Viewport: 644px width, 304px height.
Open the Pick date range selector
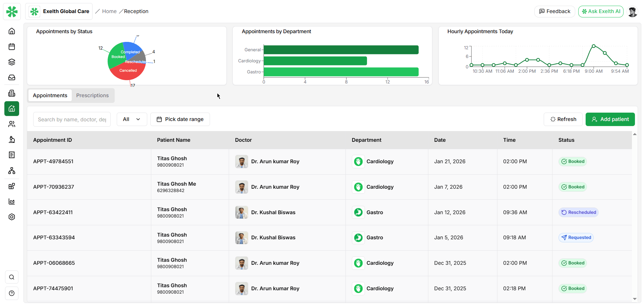coord(180,119)
